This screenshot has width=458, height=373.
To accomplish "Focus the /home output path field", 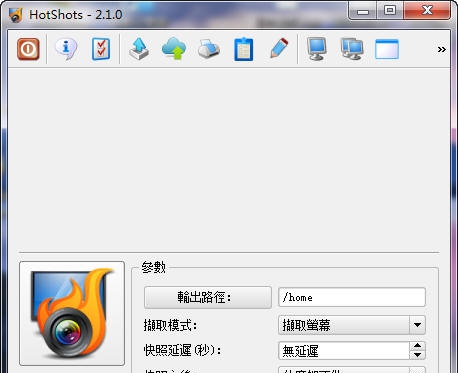I will tap(352, 297).
